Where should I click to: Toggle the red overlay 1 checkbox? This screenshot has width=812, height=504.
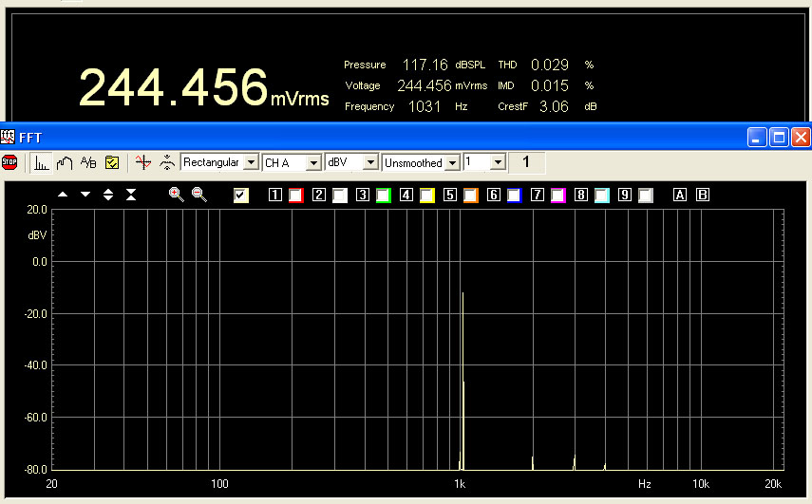tap(295, 195)
